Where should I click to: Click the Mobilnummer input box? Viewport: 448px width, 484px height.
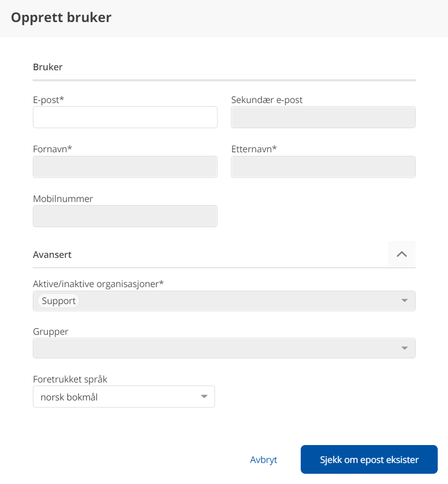pos(125,216)
